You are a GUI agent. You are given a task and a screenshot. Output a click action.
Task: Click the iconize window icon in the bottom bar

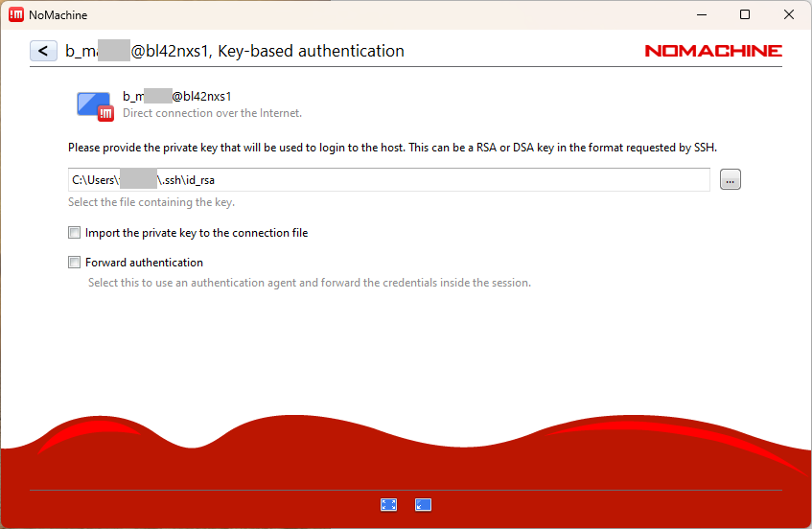click(423, 505)
